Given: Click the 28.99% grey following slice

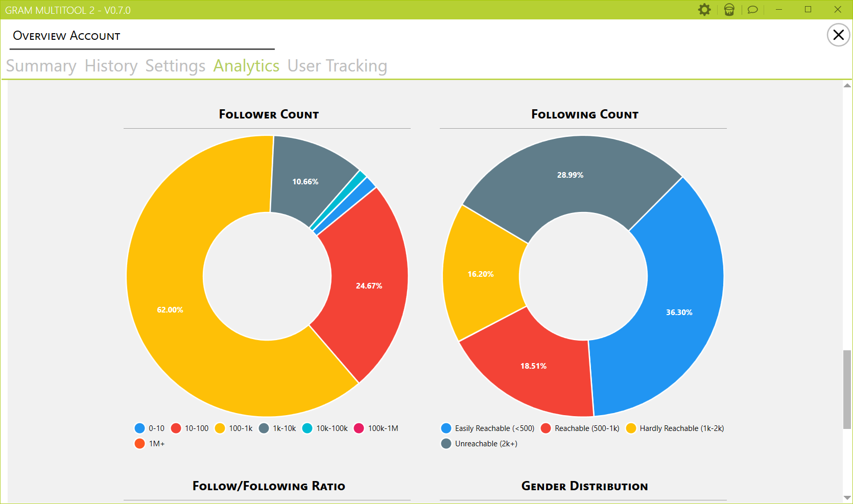Looking at the screenshot, I should click(571, 175).
